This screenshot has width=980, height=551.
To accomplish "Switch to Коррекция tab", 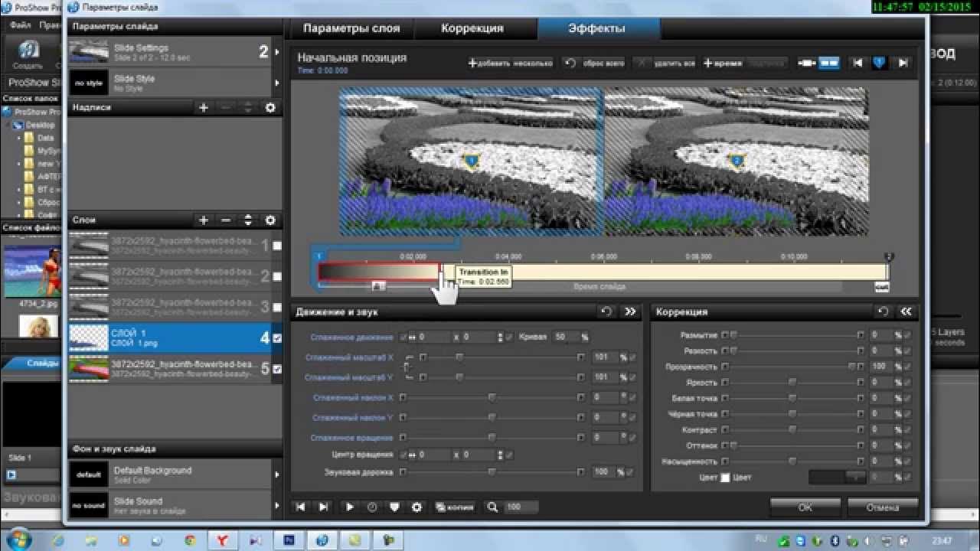I will pos(472,28).
